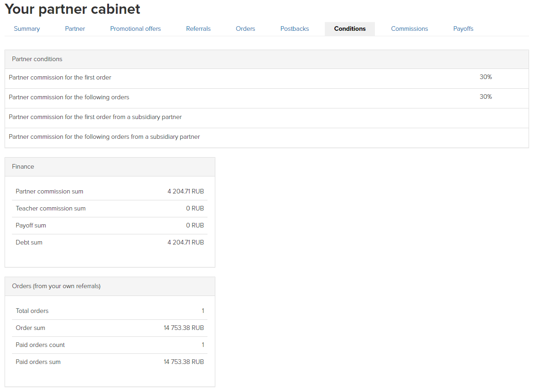The width and height of the screenshot is (535, 392).
Task: Select the 'Partner commission sum' label
Action: [50, 192]
